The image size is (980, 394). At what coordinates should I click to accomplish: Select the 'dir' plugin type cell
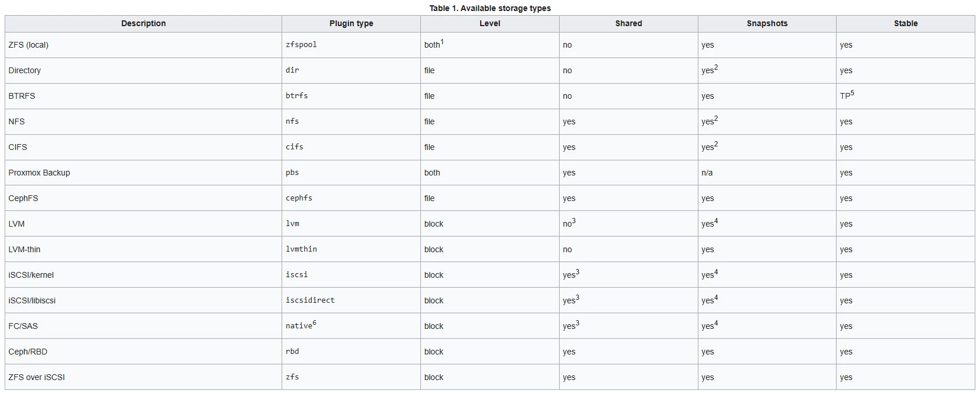pyautogui.click(x=351, y=70)
